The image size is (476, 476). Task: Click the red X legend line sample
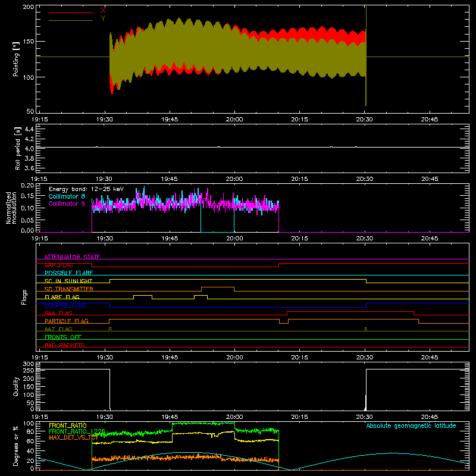pos(71,12)
